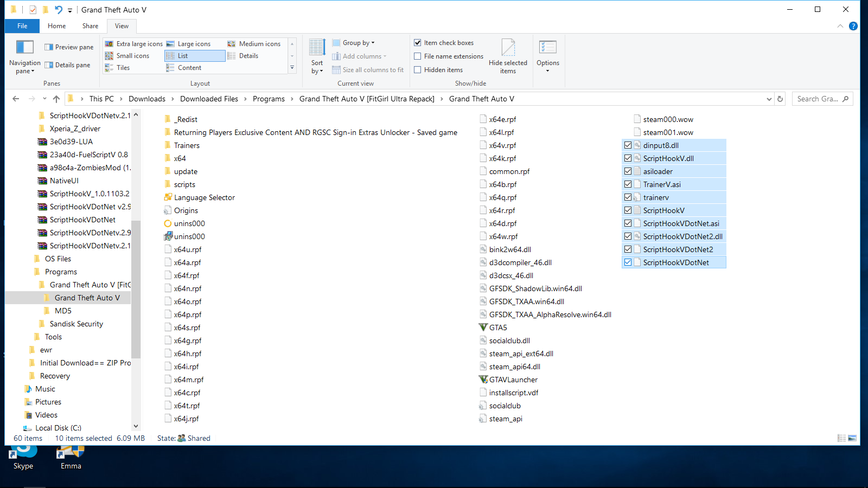The height and width of the screenshot is (488, 868).
Task: Select installscript.vdf file
Action: pos(509,393)
